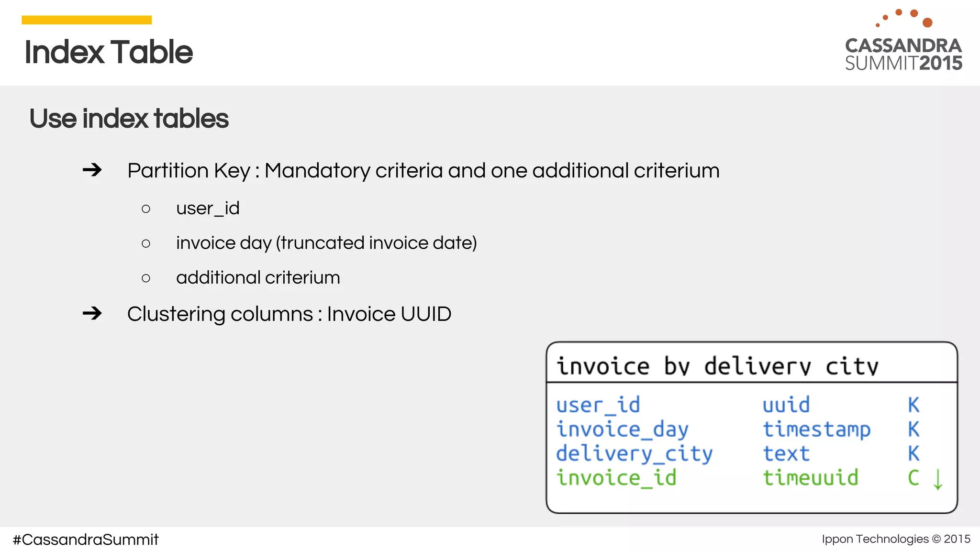The height and width of the screenshot is (551, 980).
Task: Click the green descending arrow beside invoice_id
Action: pos(938,479)
